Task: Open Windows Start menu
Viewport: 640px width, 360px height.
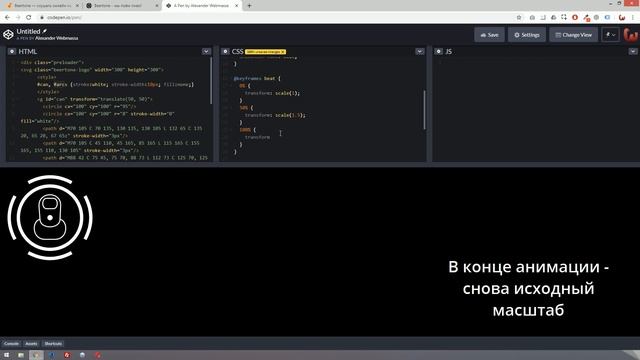Action: point(7,355)
